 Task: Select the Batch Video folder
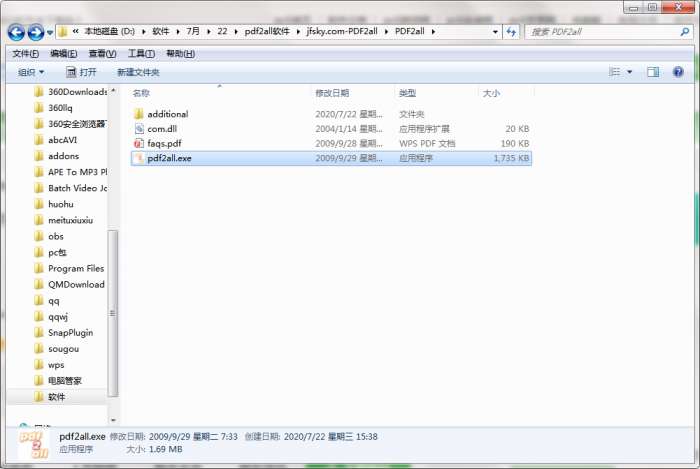[71, 188]
